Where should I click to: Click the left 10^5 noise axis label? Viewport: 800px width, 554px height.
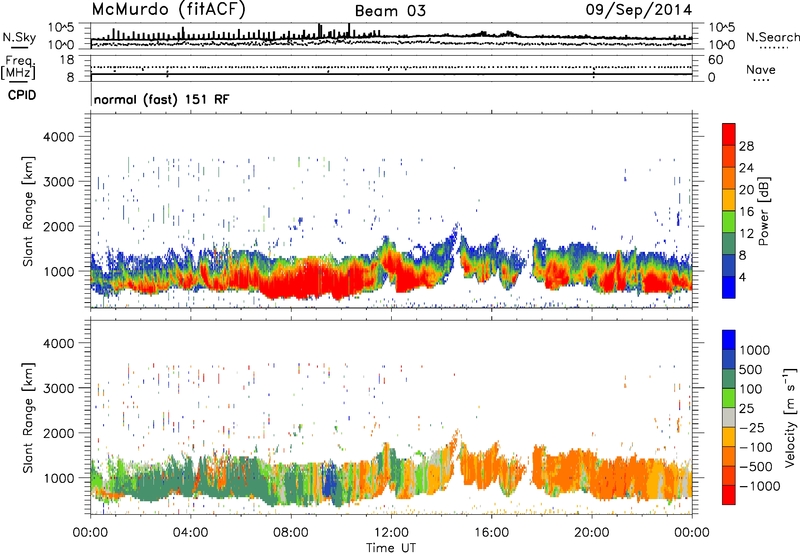pos(61,27)
